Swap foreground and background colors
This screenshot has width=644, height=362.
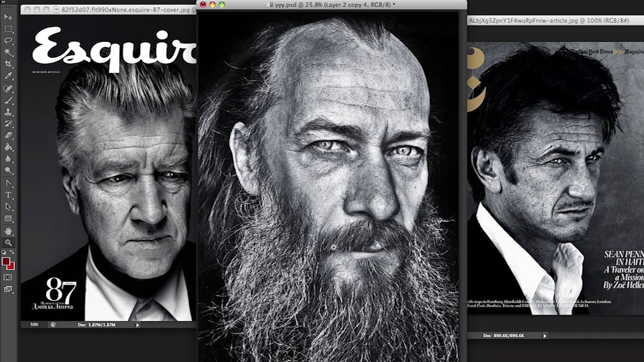tap(12, 251)
